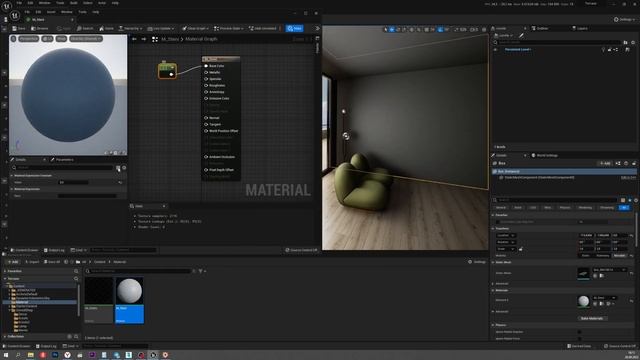Go forward using the graph forward arrow
The height and width of the screenshot is (360, 640).
(x=144, y=39)
